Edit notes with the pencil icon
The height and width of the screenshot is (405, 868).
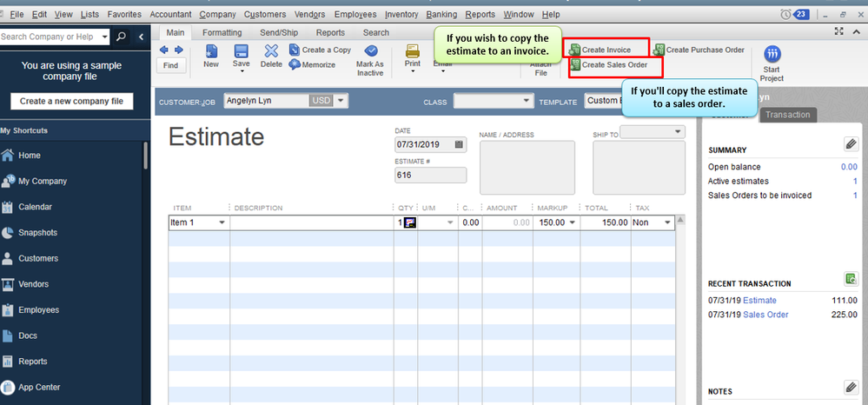(x=851, y=387)
